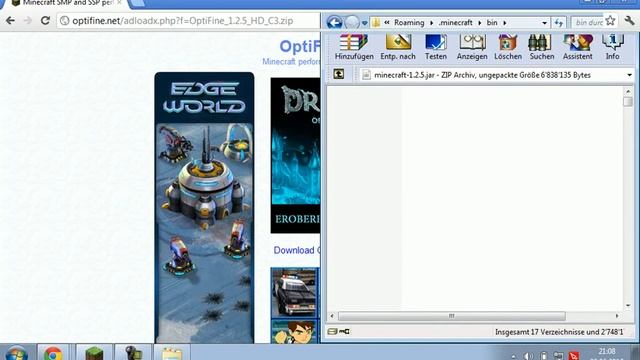Open the Windows Start menu orb
The image size is (640, 360).
point(16,353)
